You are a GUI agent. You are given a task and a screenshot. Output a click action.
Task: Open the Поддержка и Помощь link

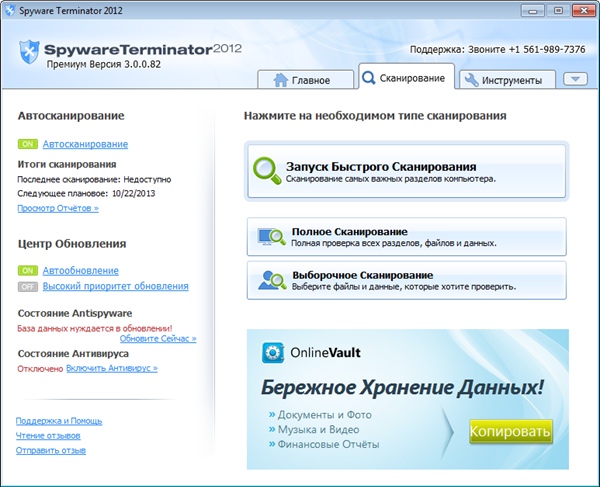pos(59,421)
